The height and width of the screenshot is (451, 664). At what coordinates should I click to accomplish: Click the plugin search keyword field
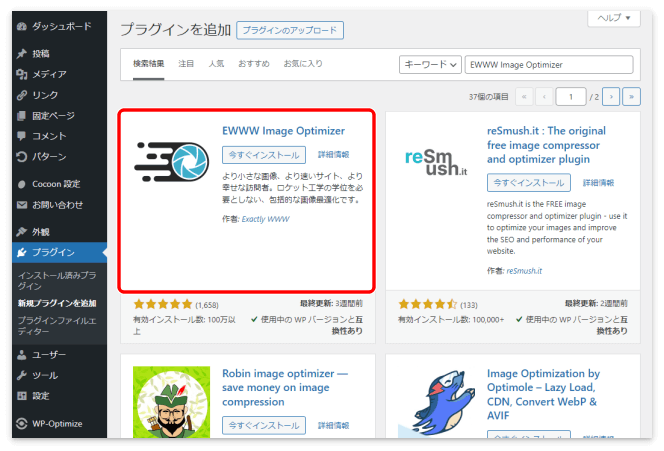[x=549, y=65]
